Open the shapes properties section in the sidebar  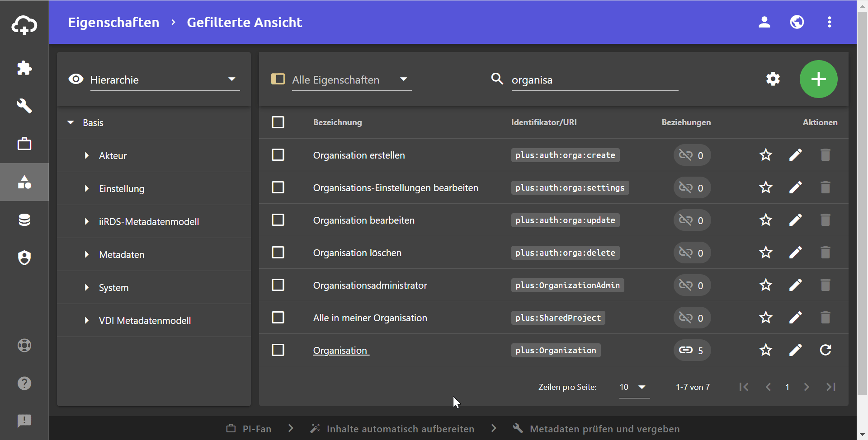coord(24,182)
